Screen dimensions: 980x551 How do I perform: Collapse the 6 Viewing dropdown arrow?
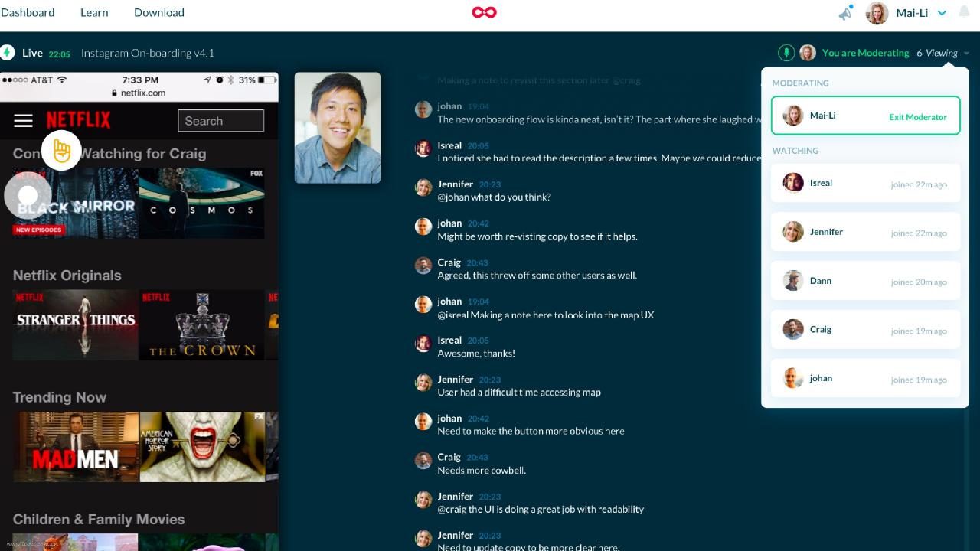[x=967, y=54]
